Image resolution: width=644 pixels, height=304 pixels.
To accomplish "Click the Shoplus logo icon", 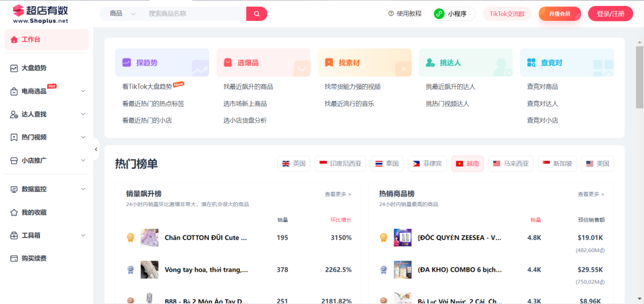I will tap(18, 10).
